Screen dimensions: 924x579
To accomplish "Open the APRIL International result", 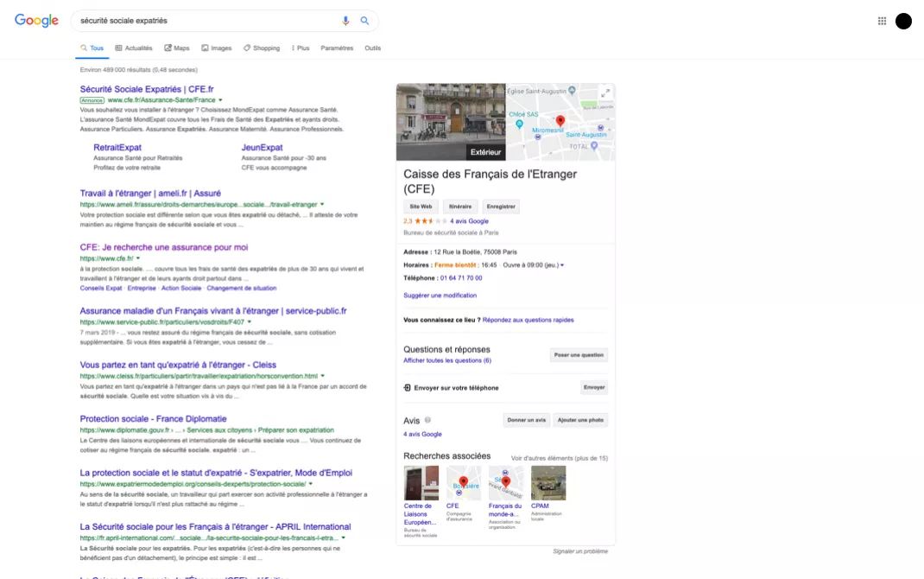I will pyautogui.click(x=215, y=526).
